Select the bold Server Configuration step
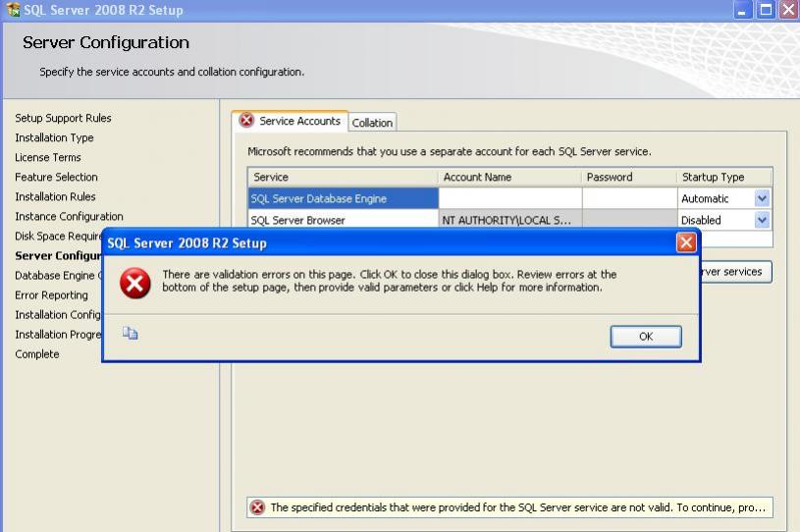This screenshot has width=800, height=532. [58, 255]
